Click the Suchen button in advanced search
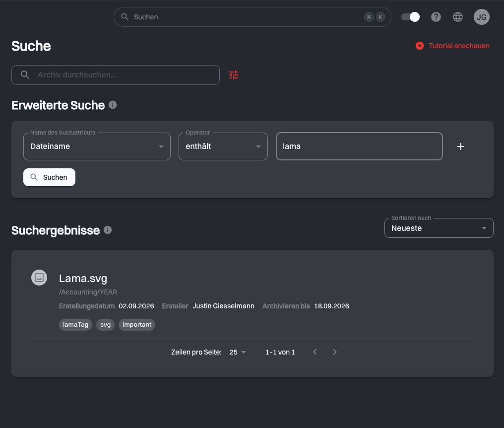 pyautogui.click(x=49, y=177)
